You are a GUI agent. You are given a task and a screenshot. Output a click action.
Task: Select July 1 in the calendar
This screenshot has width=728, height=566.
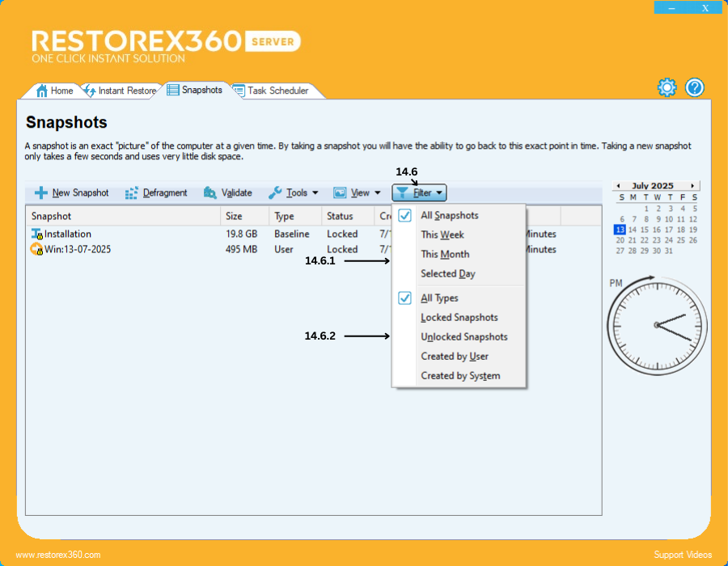pyautogui.click(x=646, y=209)
